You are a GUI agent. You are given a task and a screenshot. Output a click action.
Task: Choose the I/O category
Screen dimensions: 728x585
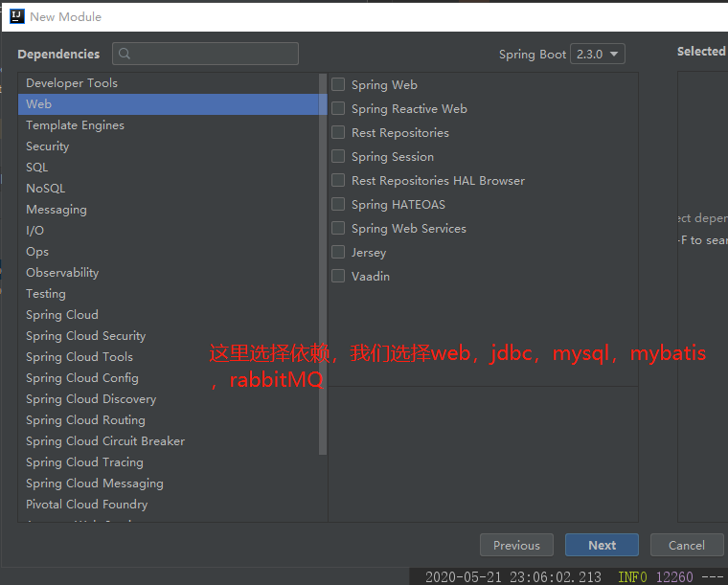[169, 231]
